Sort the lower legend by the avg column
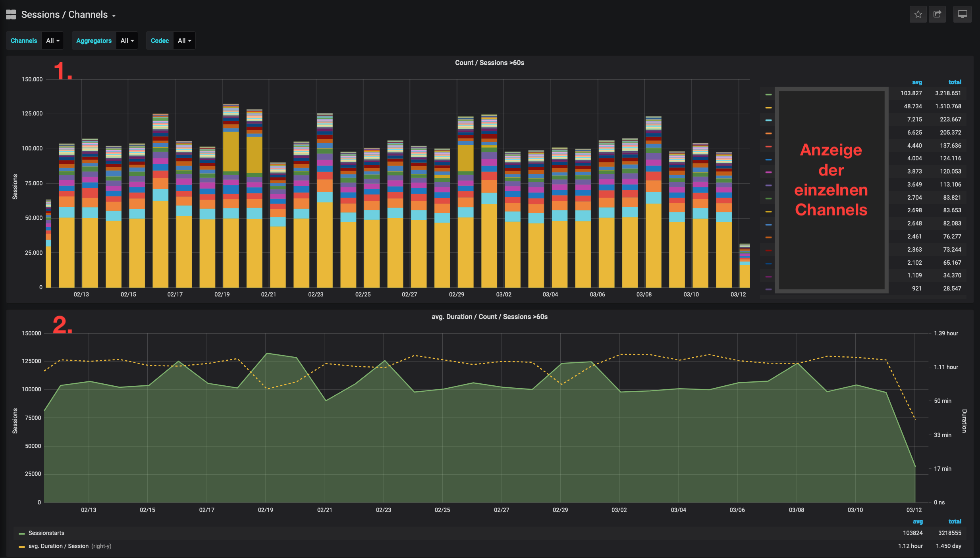980x558 pixels. [918, 521]
